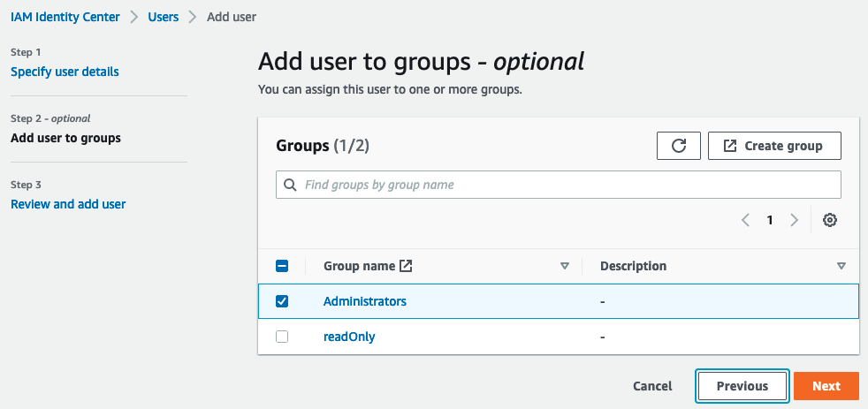This screenshot has width=868, height=409.
Task: Open Users breadcrumb link
Action: click(164, 17)
